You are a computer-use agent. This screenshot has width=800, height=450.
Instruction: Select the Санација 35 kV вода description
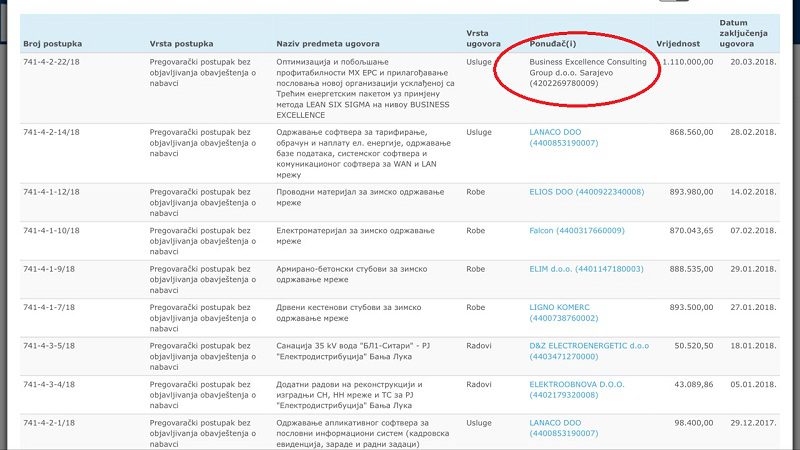353,351
